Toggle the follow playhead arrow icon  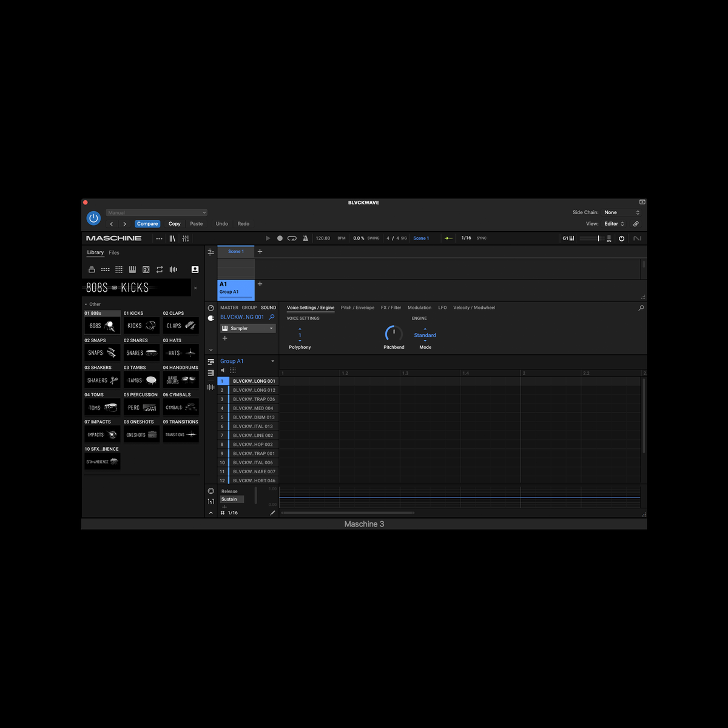pyautogui.click(x=448, y=238)
